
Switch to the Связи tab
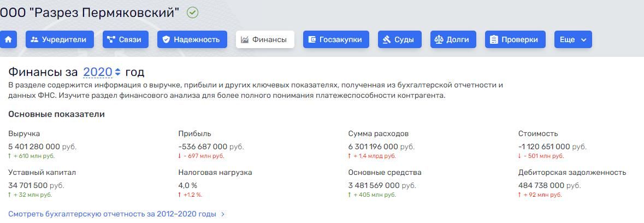point(125,39)
